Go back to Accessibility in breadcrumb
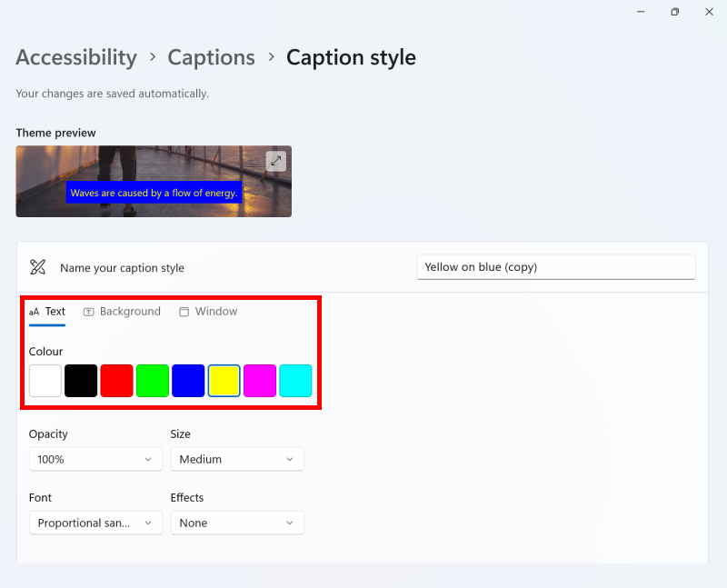The width and height of the screenshot is (727, 588). [x=76, y=57]
